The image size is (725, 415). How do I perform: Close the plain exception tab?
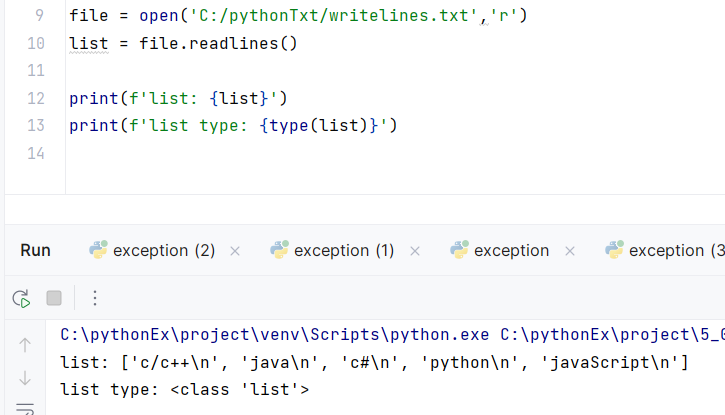(x=570, y=251)
